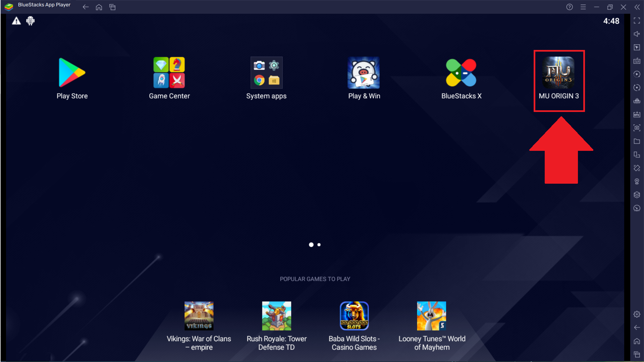Open the Play Store app
The width and height of the screenshot is (644, 362).
click(x=72, y=73)
